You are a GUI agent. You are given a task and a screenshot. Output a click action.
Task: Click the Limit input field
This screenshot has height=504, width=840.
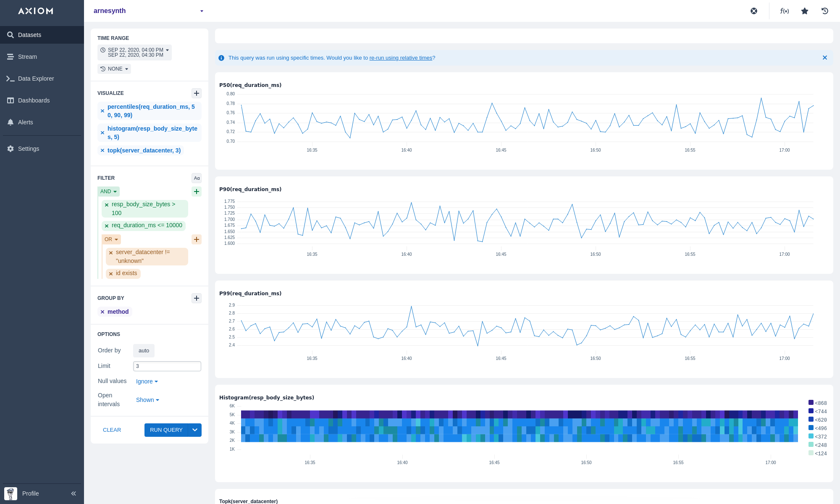click(x=167, y=366)
